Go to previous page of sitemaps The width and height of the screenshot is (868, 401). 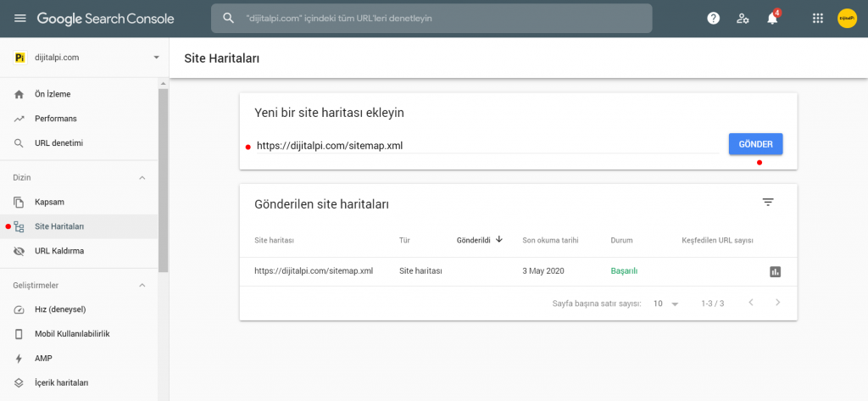(x=751, y=303)
